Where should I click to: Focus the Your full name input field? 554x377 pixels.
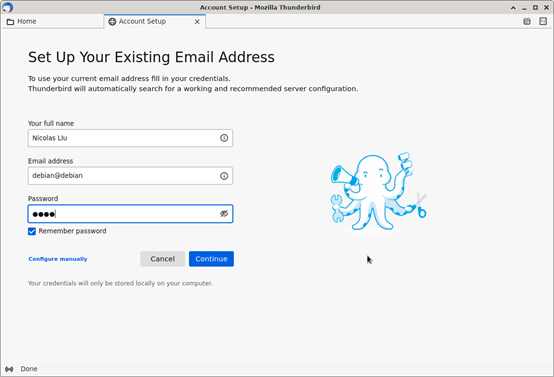click(130, 138)
